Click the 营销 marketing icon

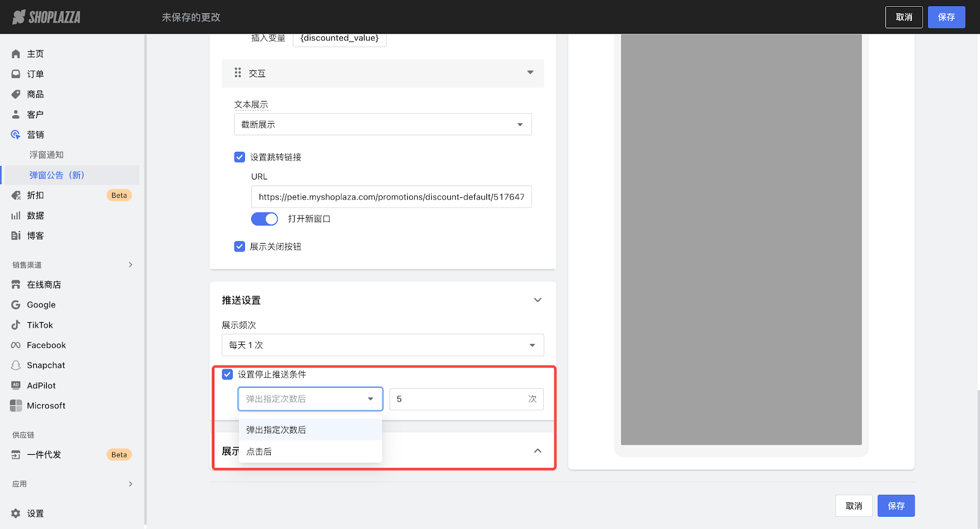(16, 135)
